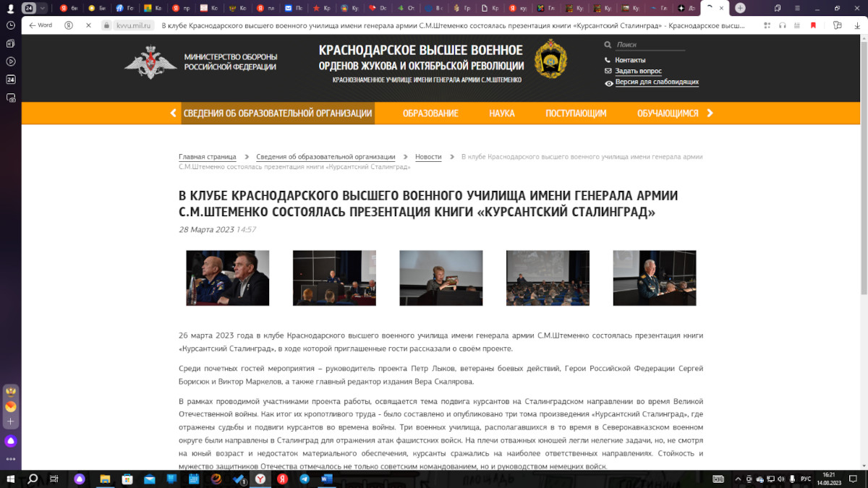Click the Ministry of Defence eagle emblem
The height and width of the screenshot is (488, 868).
click(150, 62)
